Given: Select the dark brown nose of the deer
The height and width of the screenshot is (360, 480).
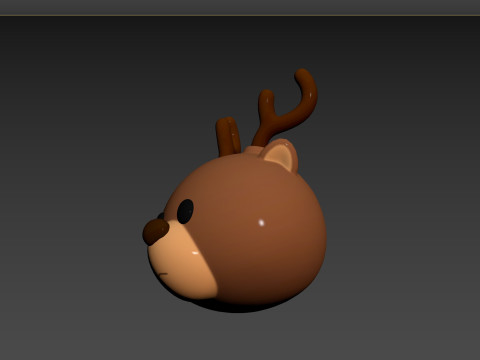Looking at the screenshot, I should 156,231.
